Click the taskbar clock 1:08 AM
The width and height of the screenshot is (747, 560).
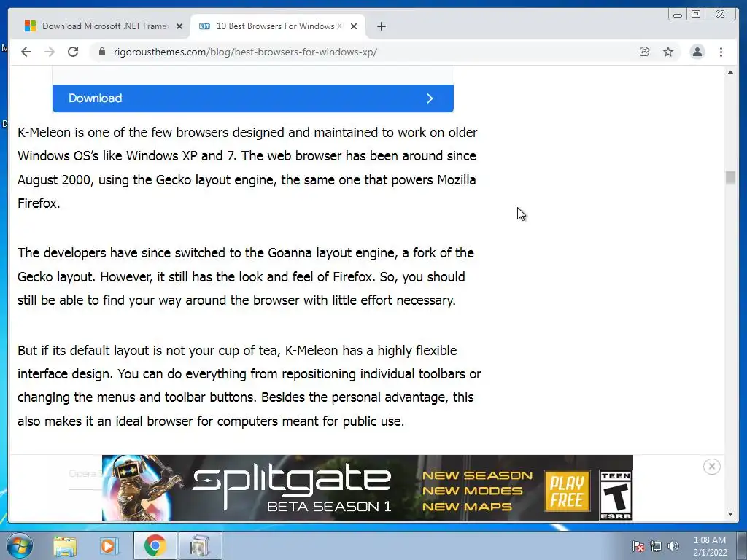coord(709,546)
